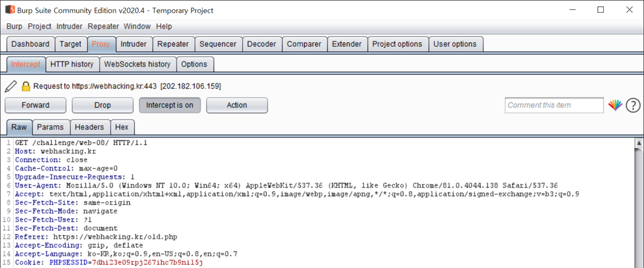Screen dimensions: 644x268
Task: Switch to the Comparer tab
Action: click(x=304, y=44)
